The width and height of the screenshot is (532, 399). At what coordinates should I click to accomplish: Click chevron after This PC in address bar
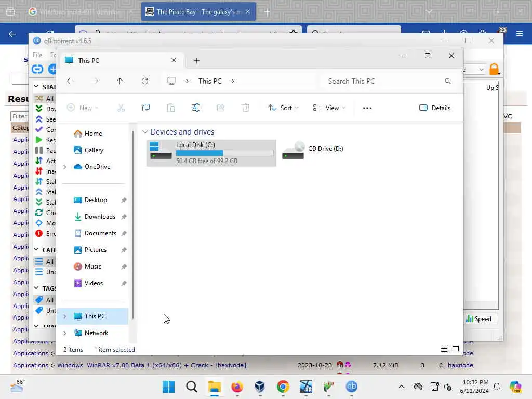pos(233,81)
